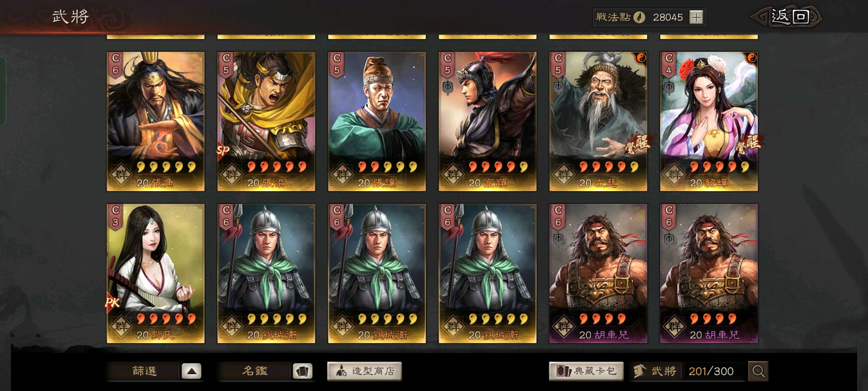
Task: Open the 造型商店 costume shop
Action: (365, 371)
